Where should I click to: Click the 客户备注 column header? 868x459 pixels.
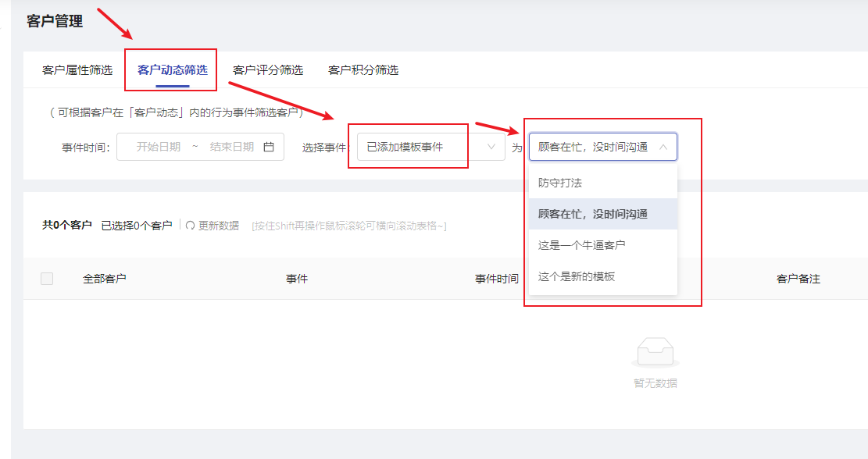(x=798, y=279)
